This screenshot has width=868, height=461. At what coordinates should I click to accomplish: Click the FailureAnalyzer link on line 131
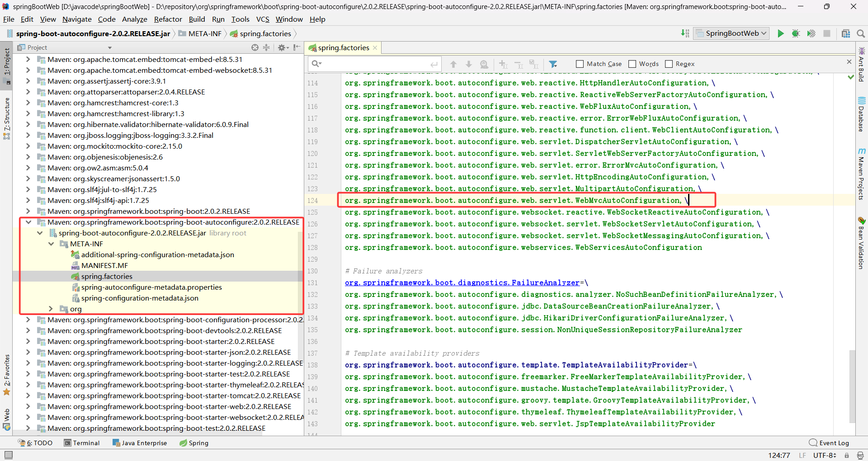(x=462, y=282)
